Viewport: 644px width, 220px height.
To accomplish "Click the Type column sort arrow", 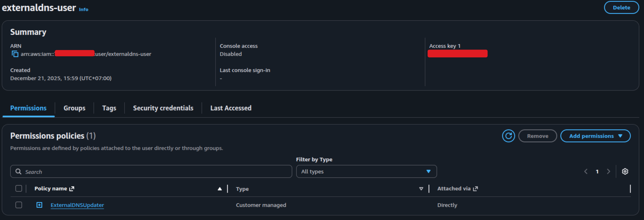I will tap(421, 189).
